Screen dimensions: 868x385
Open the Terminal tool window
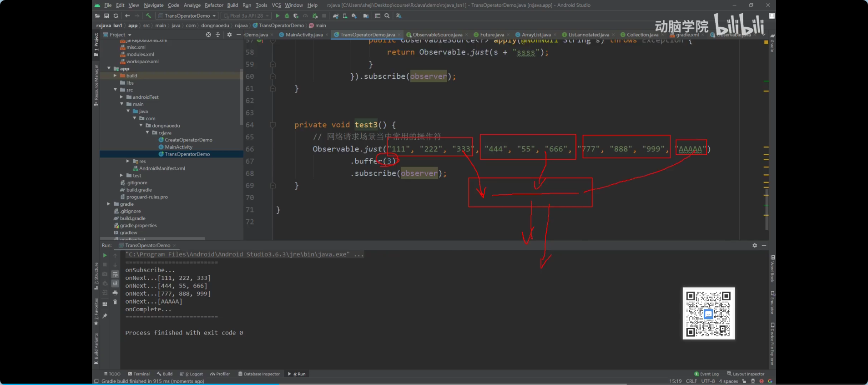click(x=139, y=374)
